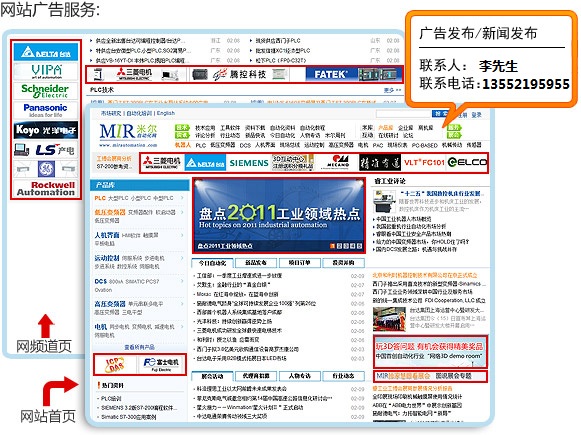Switch to the 今日自动化 tab
The width and height of the screenshot is (581, 435).
click(x=212, y=263)
